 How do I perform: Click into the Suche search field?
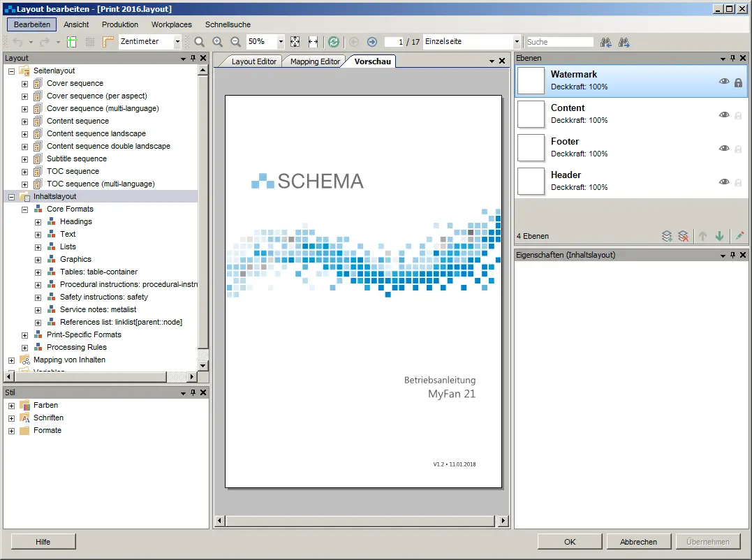559,42
